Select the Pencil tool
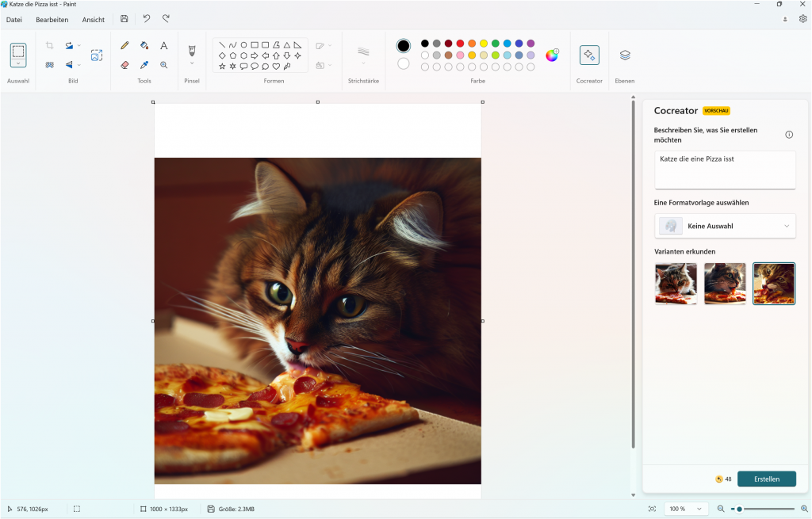Image resolution: width=812 pixels, height=519 pixels. [x=124, y=45]
